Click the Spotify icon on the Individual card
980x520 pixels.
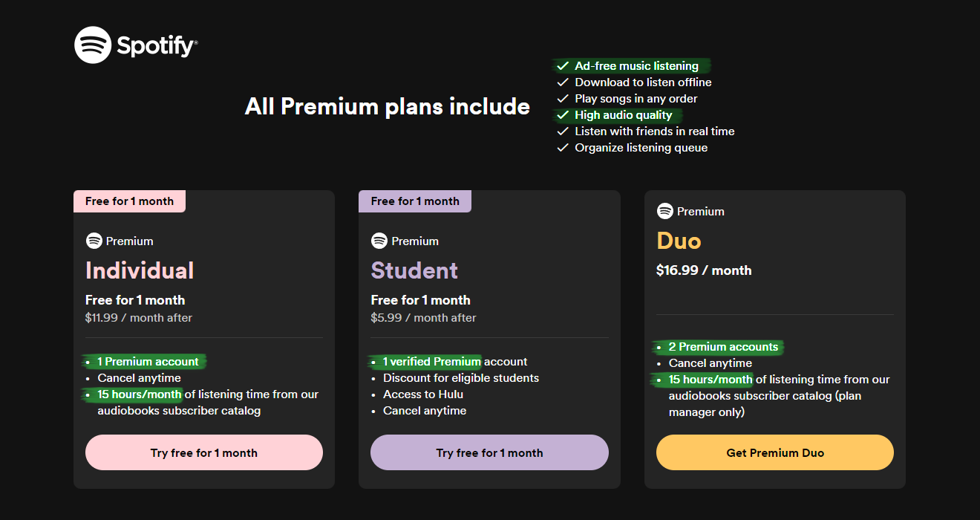point(94,241)
